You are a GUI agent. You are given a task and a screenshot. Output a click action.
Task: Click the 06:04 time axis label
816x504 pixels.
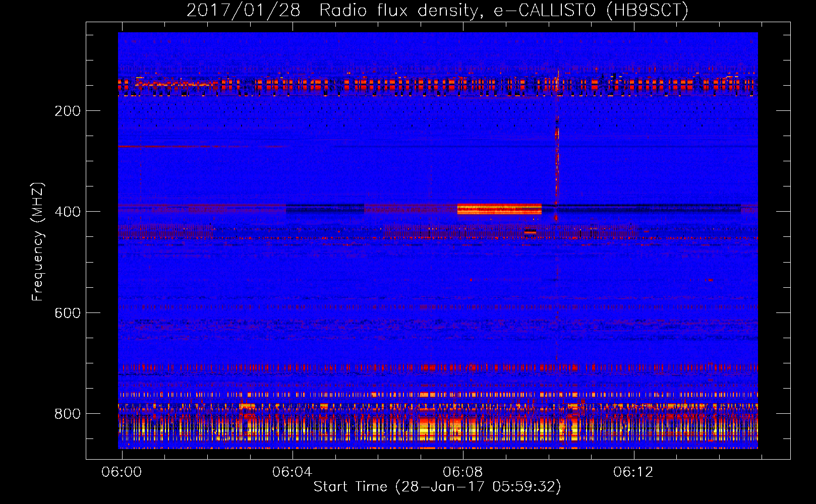click(292, 472)
